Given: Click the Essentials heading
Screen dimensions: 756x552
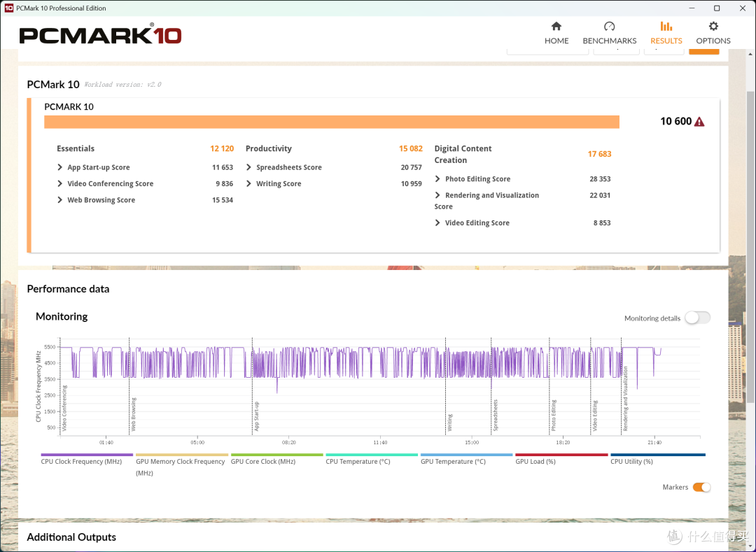Looking at the screenshot, I should 76,148.
